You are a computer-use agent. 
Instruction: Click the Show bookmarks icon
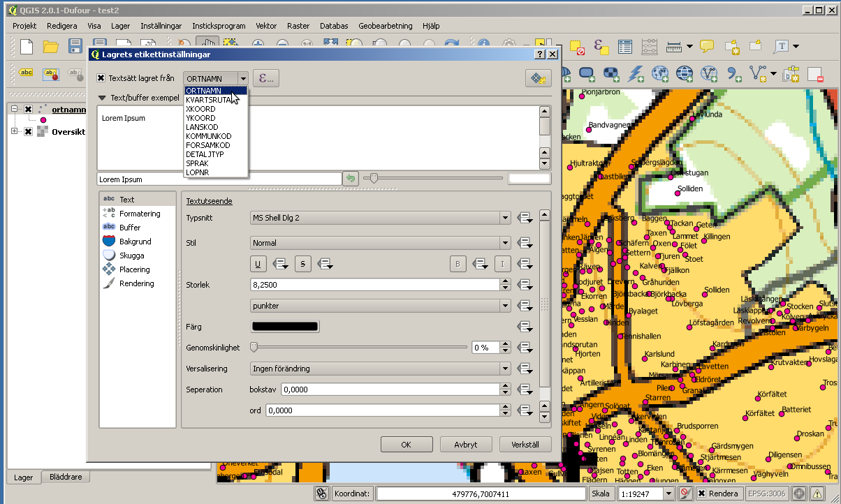(756, 47)
